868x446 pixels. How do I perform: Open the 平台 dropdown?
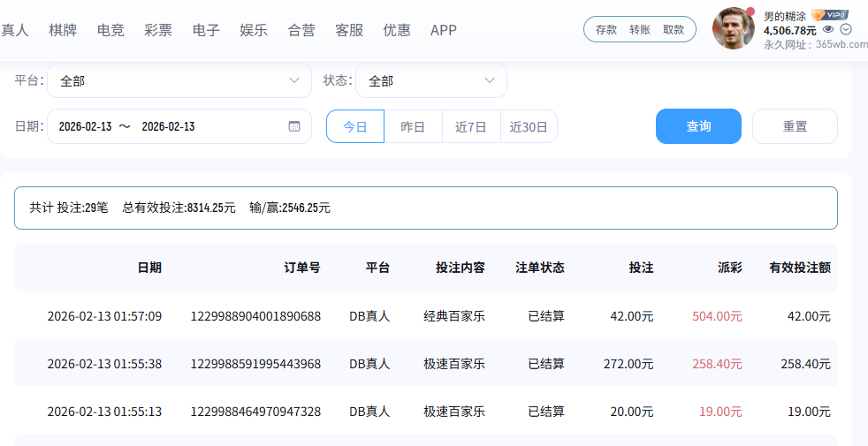(179, 80)
